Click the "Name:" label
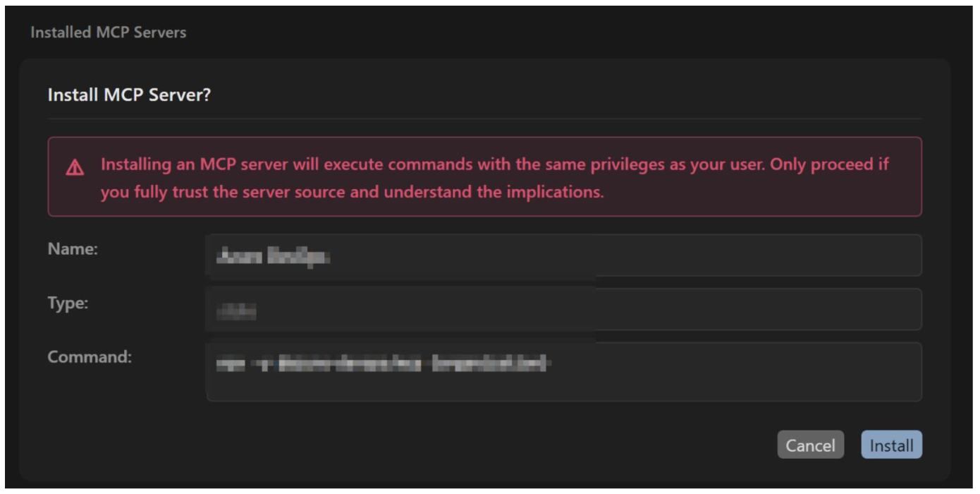 pyautogui.click(x=73, y=249)
